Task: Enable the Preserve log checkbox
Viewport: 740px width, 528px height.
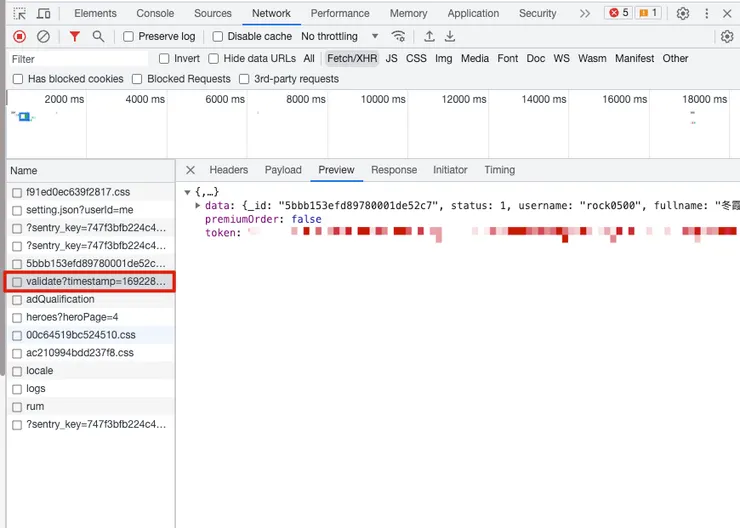Action: tap(128, 36)
